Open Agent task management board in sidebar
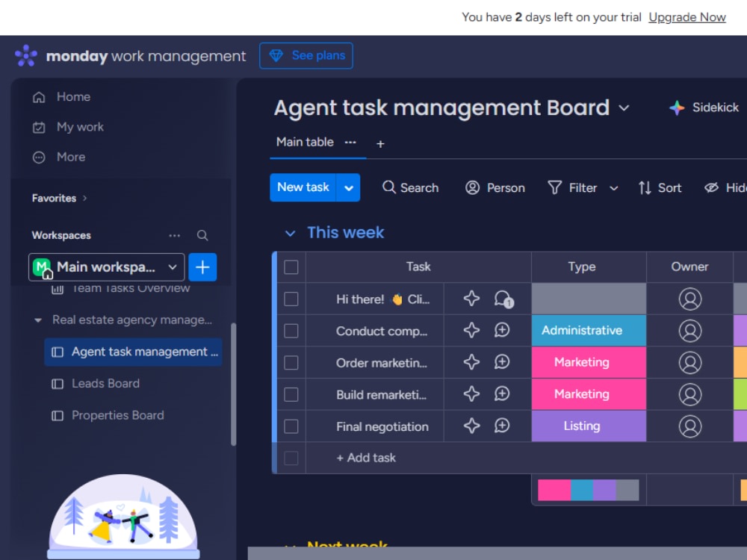This screenshot has width=747, height=560. click(x=134, y=352)
